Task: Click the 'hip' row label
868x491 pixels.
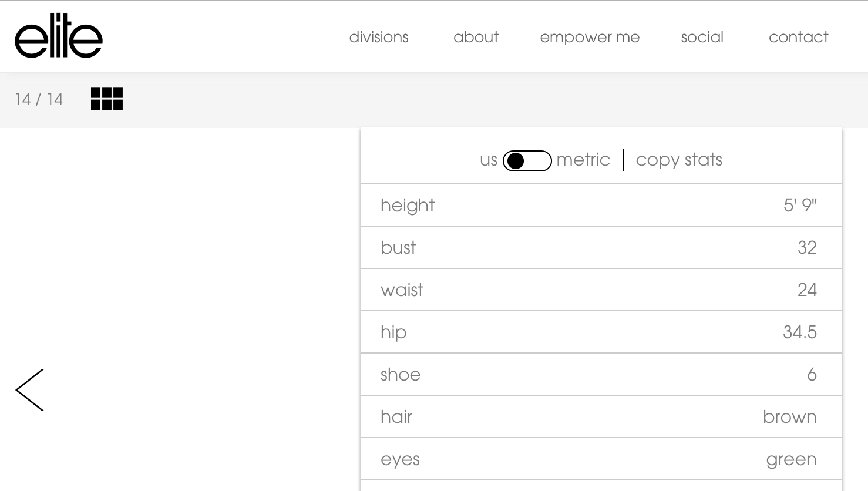Action: (393, 332)
